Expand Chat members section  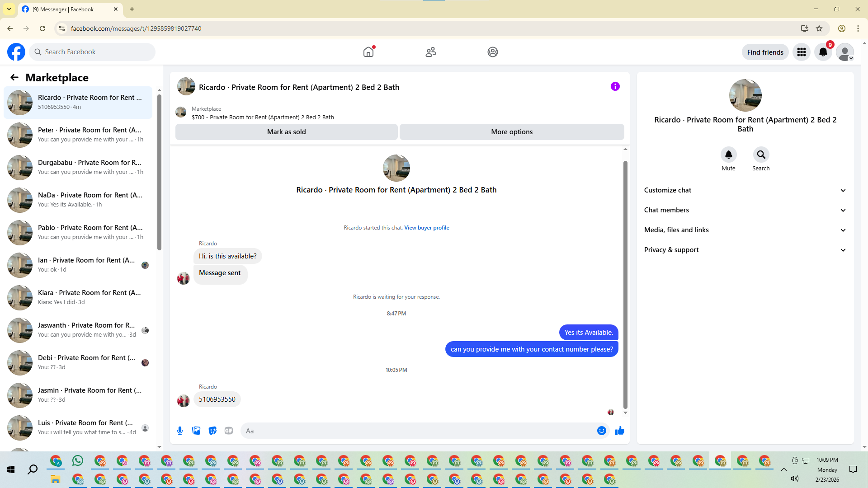point(745,210)
